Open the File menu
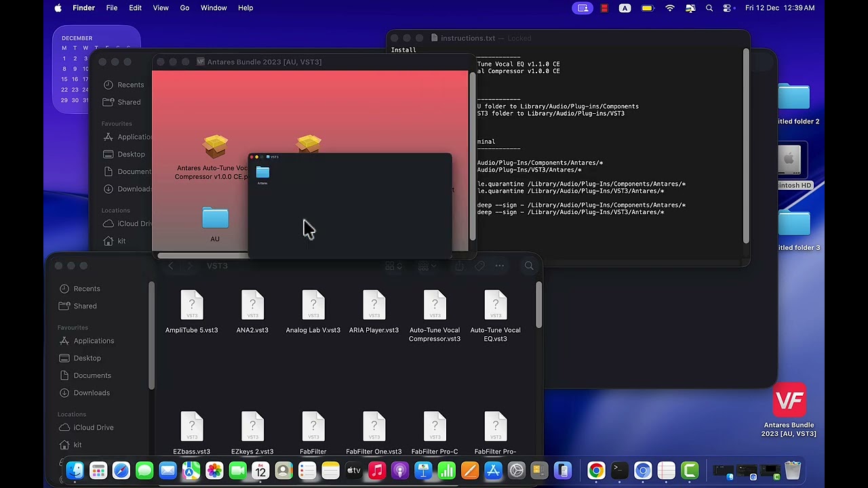 tap(112, 8)
